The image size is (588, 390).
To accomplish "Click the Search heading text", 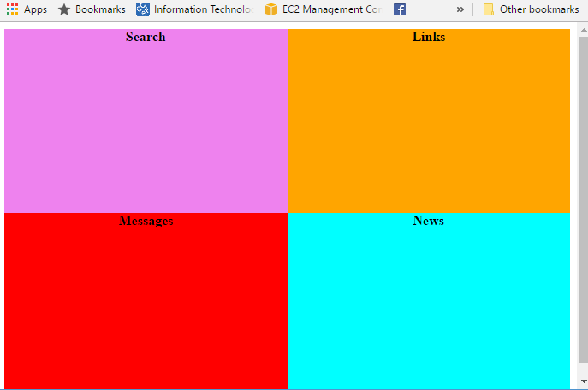I will click(146, 37).
